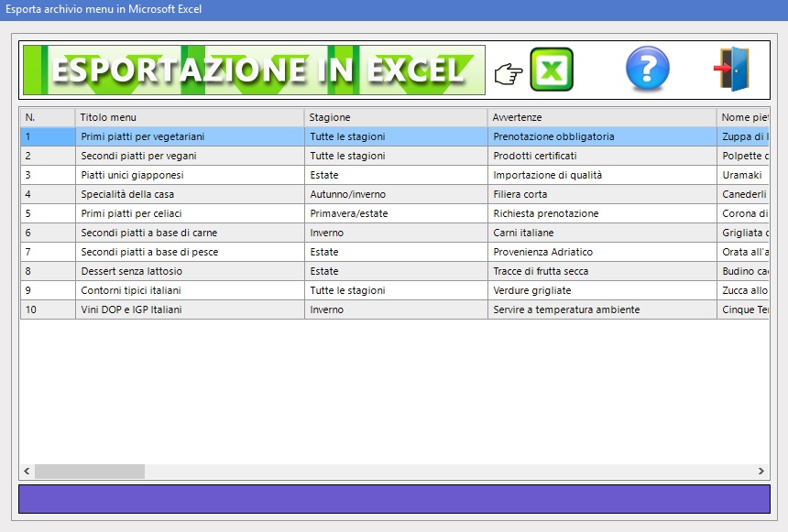788x532 pixels.
Task: Sort by the Avvertenze column header
Action: coord(602,117)
